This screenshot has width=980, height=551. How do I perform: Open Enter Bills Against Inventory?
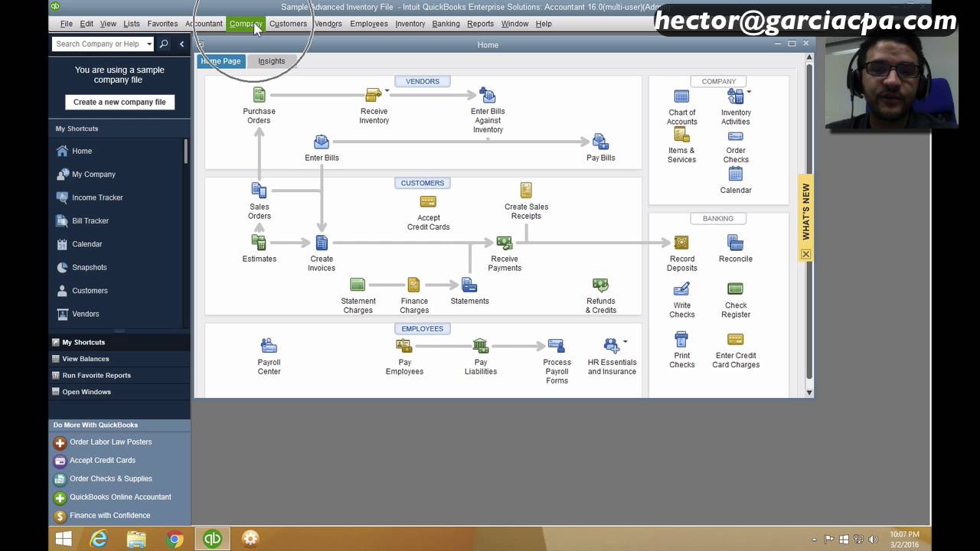point(488,95)
